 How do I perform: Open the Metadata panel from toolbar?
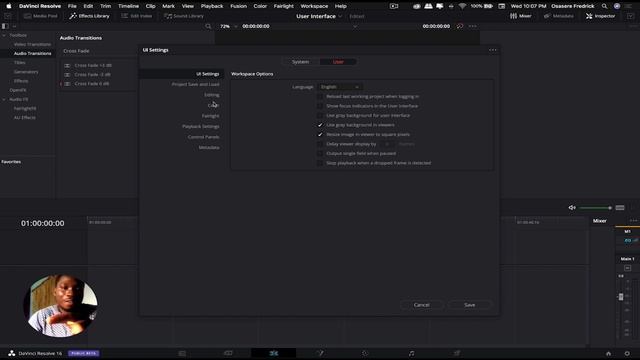point(558,16)
